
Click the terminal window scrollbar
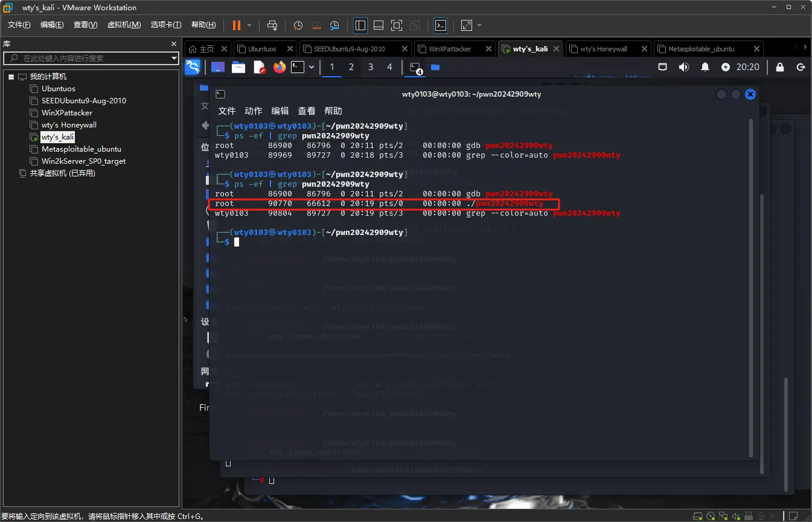[751, 287]
